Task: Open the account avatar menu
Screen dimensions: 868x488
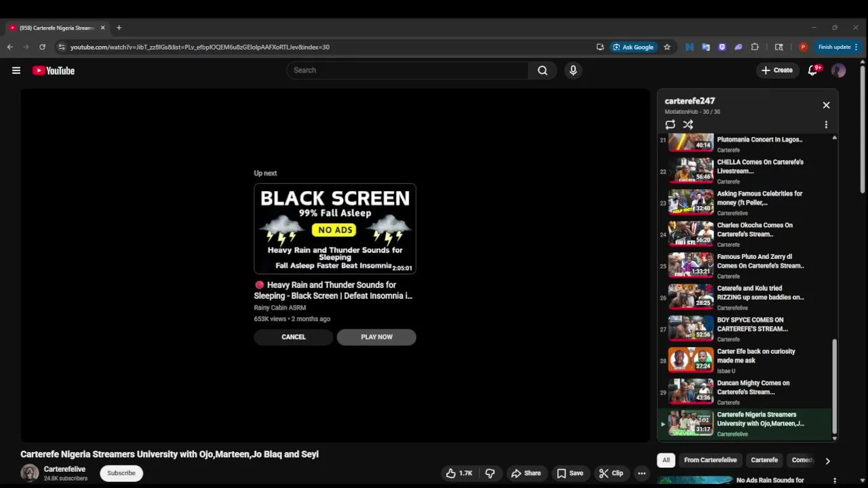Action: click(839, 70)
